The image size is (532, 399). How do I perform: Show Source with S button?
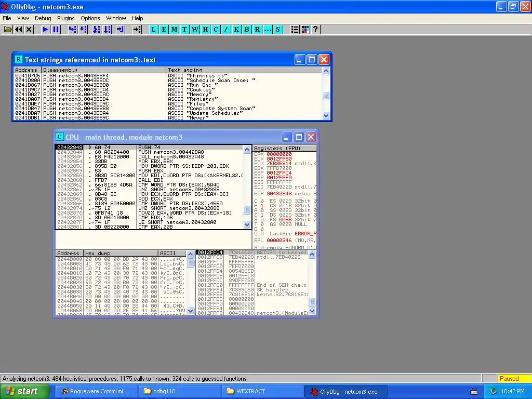pos(278,30)
